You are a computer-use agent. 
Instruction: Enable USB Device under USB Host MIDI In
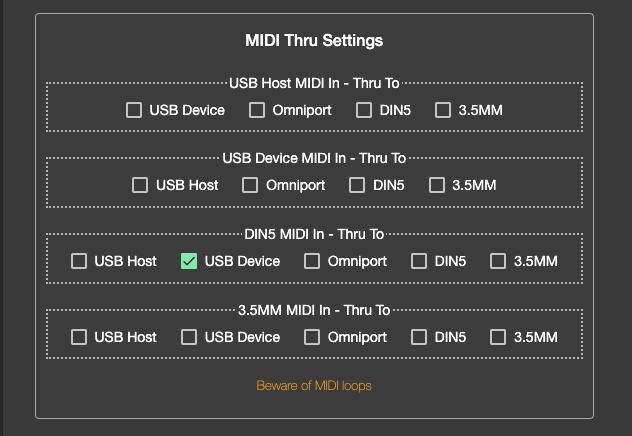click(134, 110)
